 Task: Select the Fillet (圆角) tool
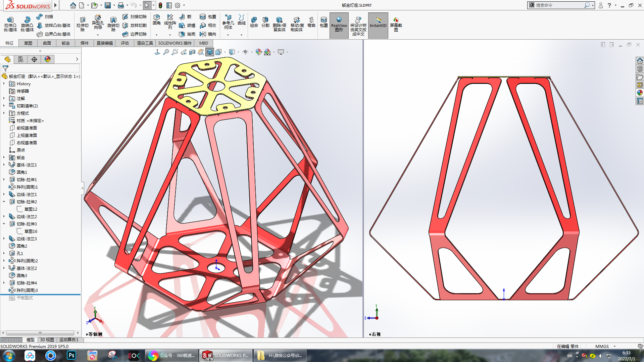click(157, 20)
